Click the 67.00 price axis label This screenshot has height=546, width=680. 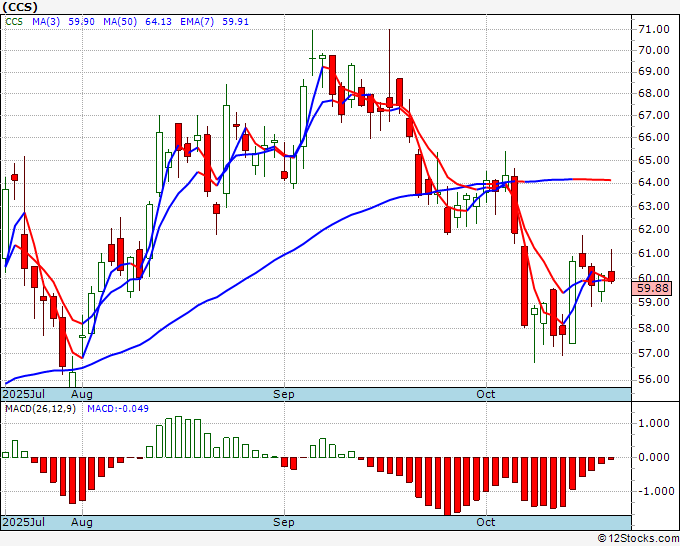coord(654,115)
